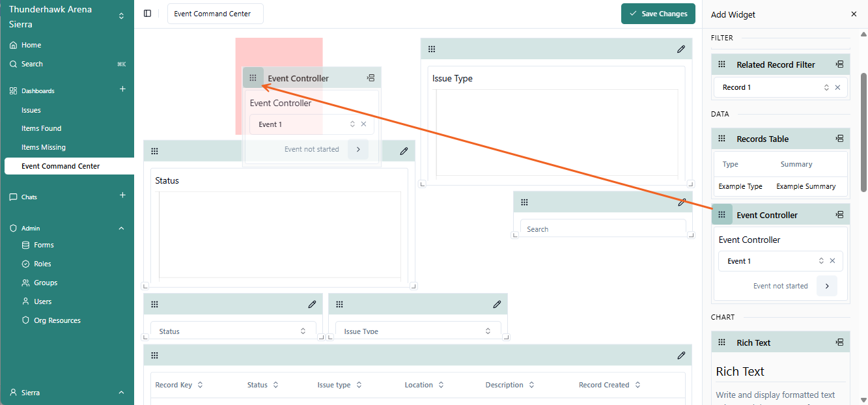Viewport: 868px width, 405px height.
Task: Click the plus icon next to Chats
Action: [122, 195]
